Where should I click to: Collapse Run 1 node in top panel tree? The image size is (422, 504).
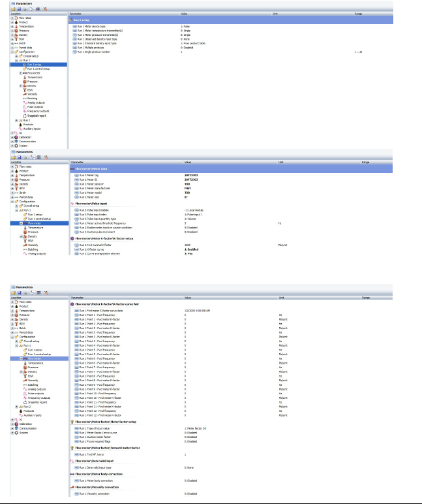point(17,61)
